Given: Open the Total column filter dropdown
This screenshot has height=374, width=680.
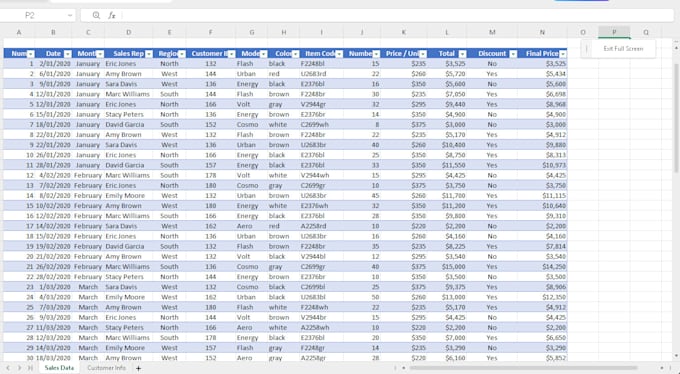Looking at the screenshot, I should tap(462, 54).
